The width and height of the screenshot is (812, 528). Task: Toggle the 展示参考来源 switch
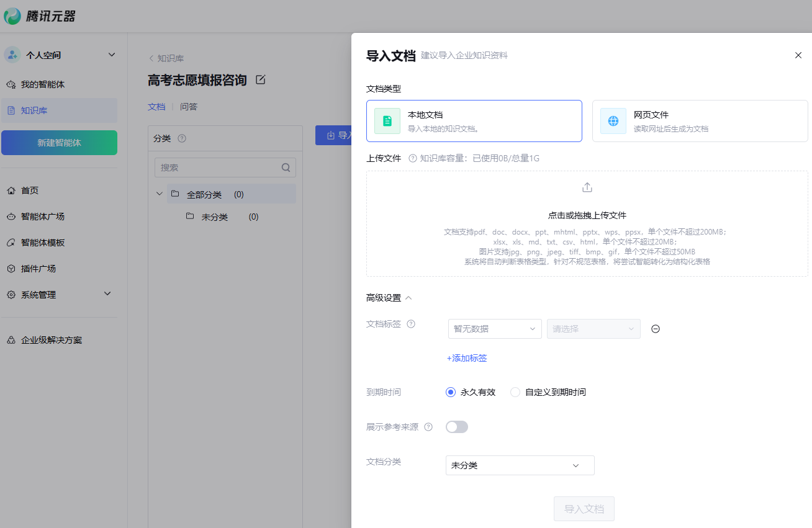(x=457, y=427)
